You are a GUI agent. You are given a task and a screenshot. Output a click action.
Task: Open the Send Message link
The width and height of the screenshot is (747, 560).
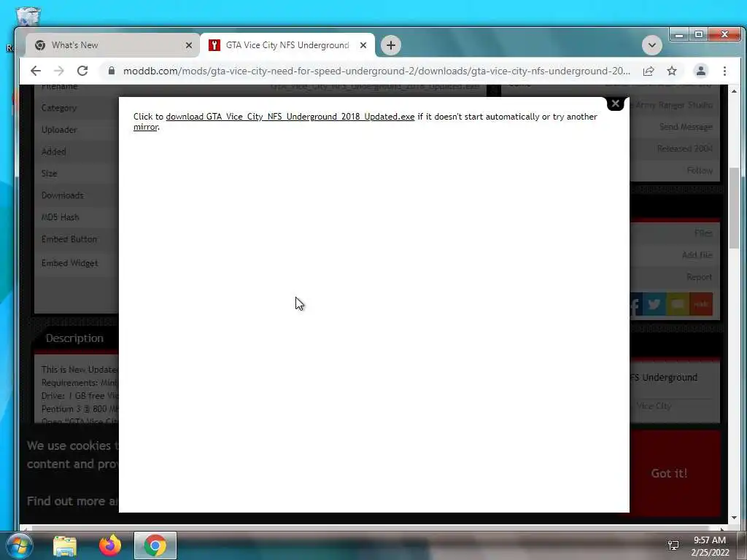click(686, 127)
